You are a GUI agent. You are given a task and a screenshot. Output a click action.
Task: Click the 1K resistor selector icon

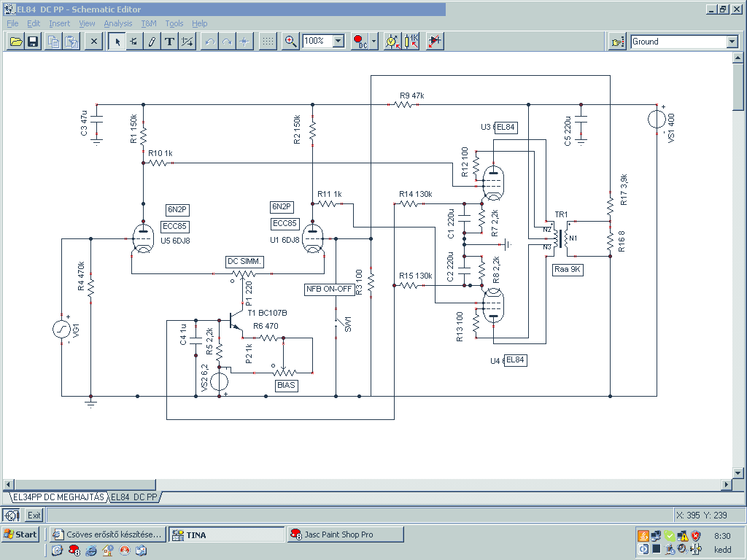coord(411,42)
